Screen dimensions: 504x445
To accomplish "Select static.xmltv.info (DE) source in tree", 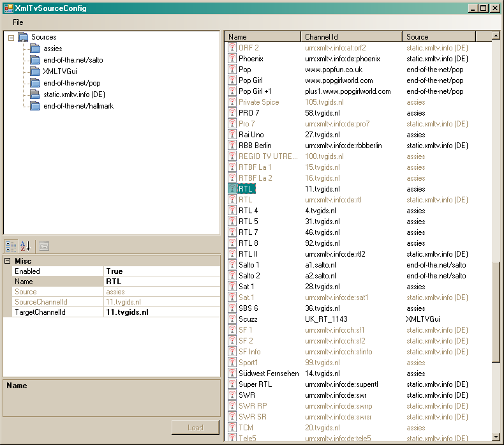I will point(74,94).
